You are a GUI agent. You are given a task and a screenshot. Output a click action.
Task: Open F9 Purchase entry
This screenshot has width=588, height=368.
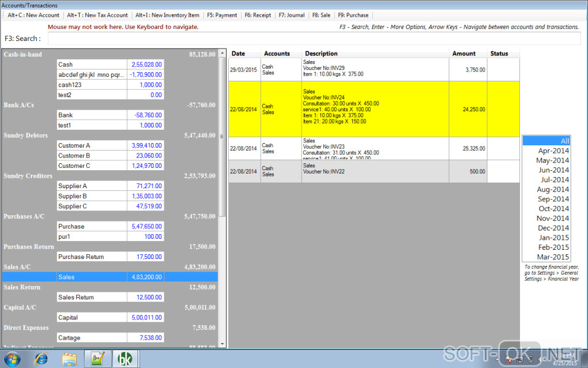tap(353, 16)
